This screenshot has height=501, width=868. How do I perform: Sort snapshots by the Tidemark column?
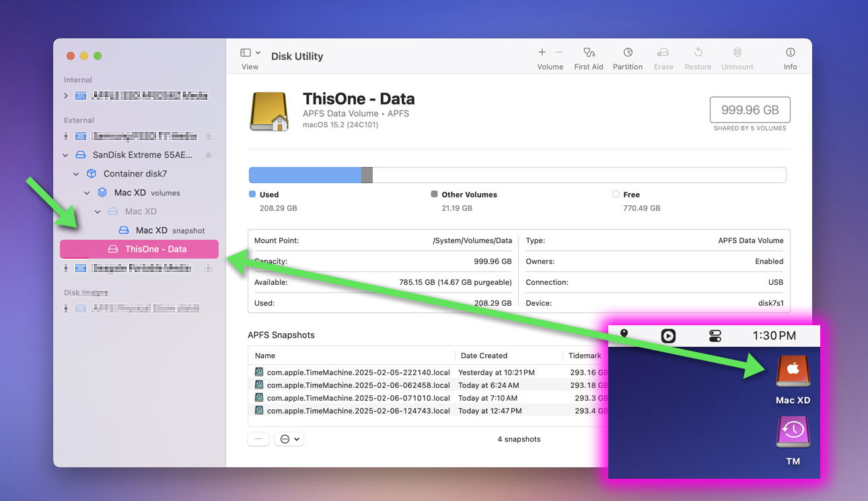(585, 356)
